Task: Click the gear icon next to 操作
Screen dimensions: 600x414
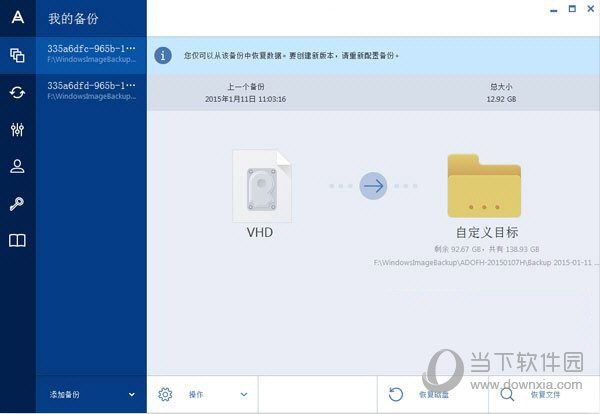Action: click(165, 394)
